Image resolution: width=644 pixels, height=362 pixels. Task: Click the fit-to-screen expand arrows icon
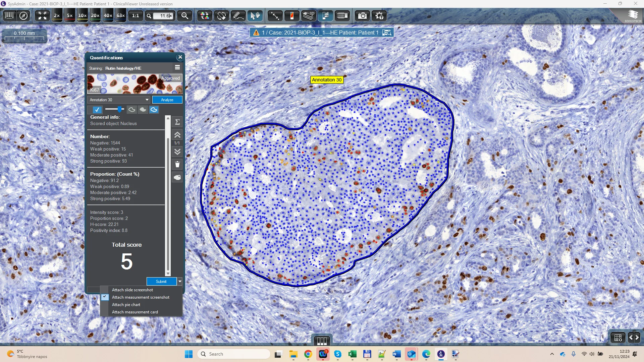(x=42, y=16)
